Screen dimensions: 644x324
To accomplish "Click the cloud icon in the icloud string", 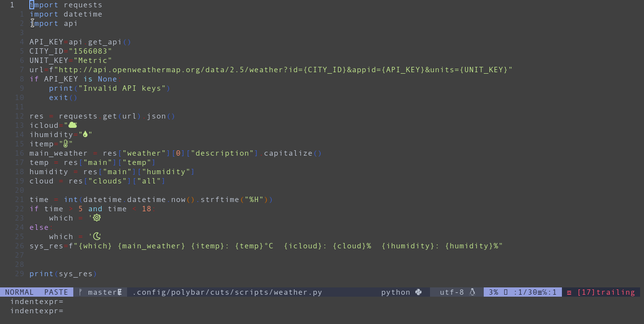I will (73, 125).
